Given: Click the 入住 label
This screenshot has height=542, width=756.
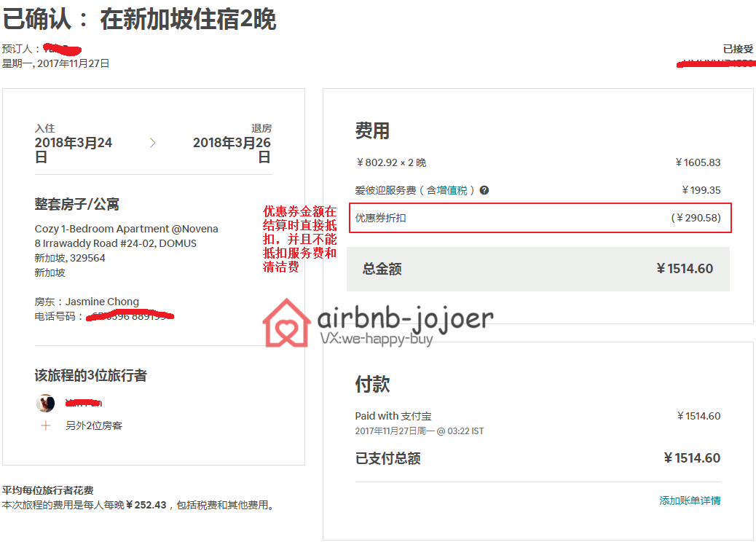Looking at the screenshot, I should coord(45,128).
